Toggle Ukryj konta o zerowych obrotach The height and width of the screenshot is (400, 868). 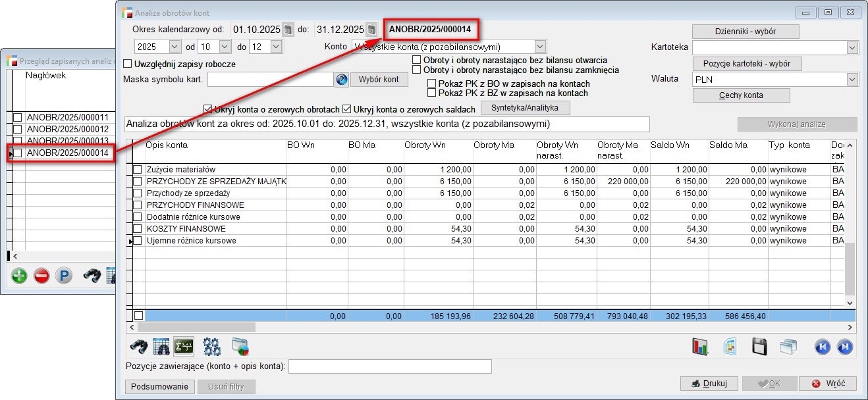coord(208,109)
